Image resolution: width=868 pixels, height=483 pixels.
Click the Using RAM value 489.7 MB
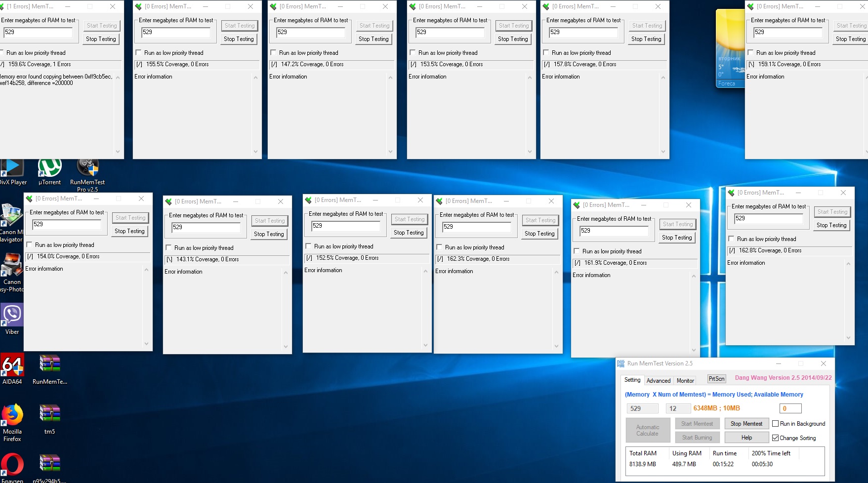point(684,464)
